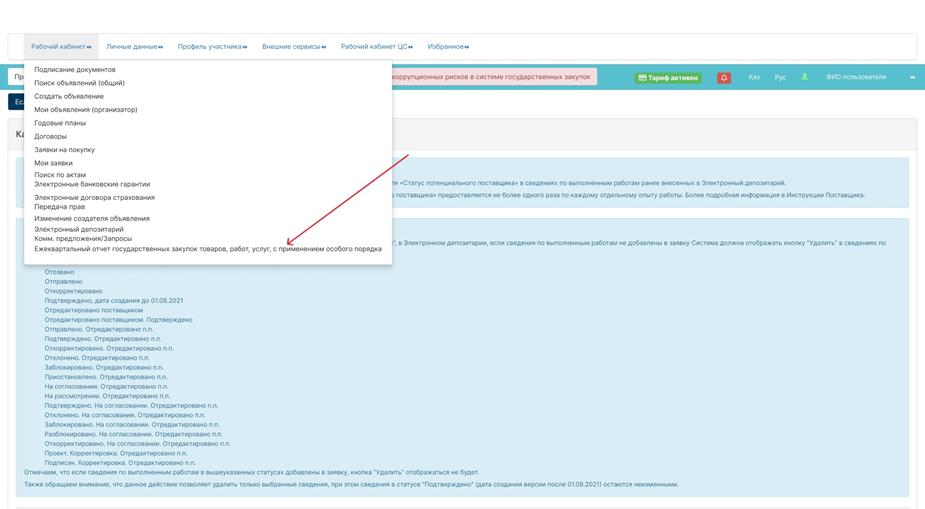Click the red anti-corruption risks banner

tap(494, 77)
